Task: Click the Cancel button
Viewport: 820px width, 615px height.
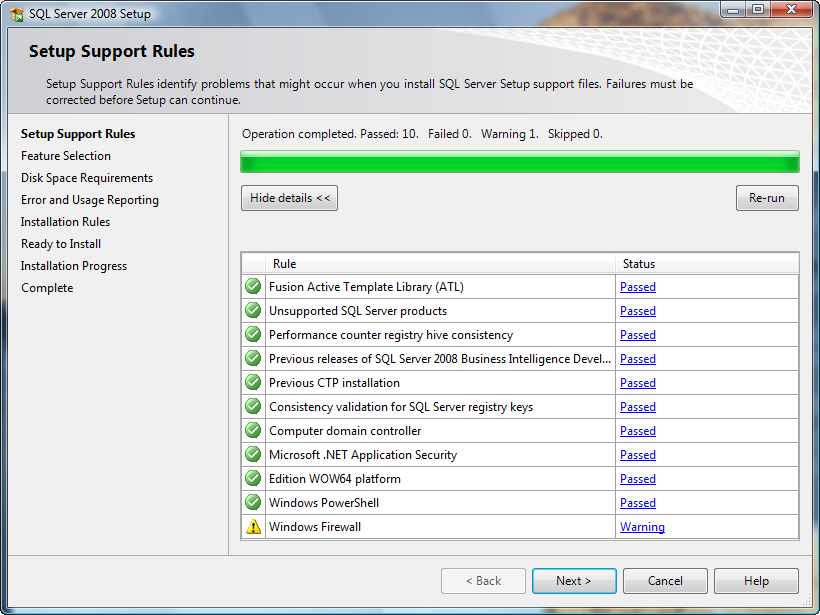Action: [x=665, y=581]
